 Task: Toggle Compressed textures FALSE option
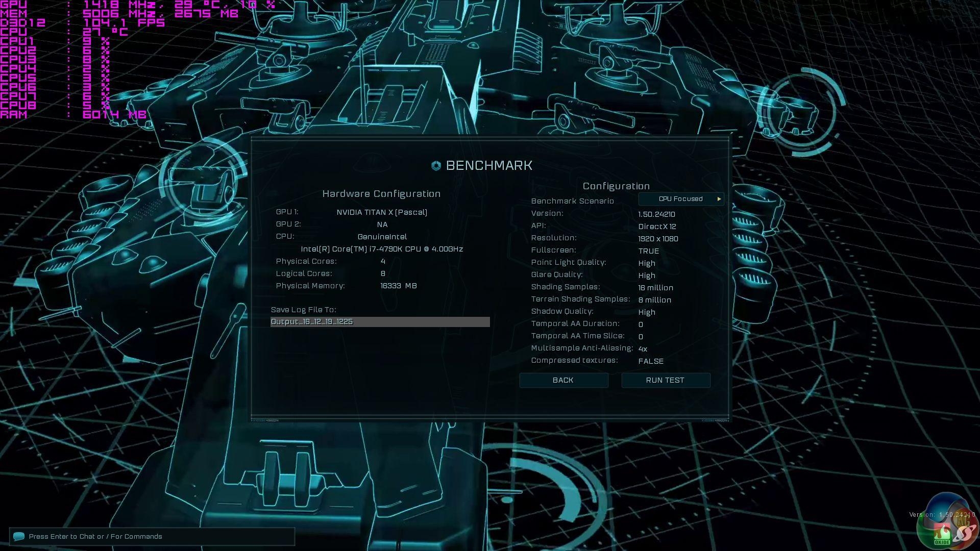[650, 361]
